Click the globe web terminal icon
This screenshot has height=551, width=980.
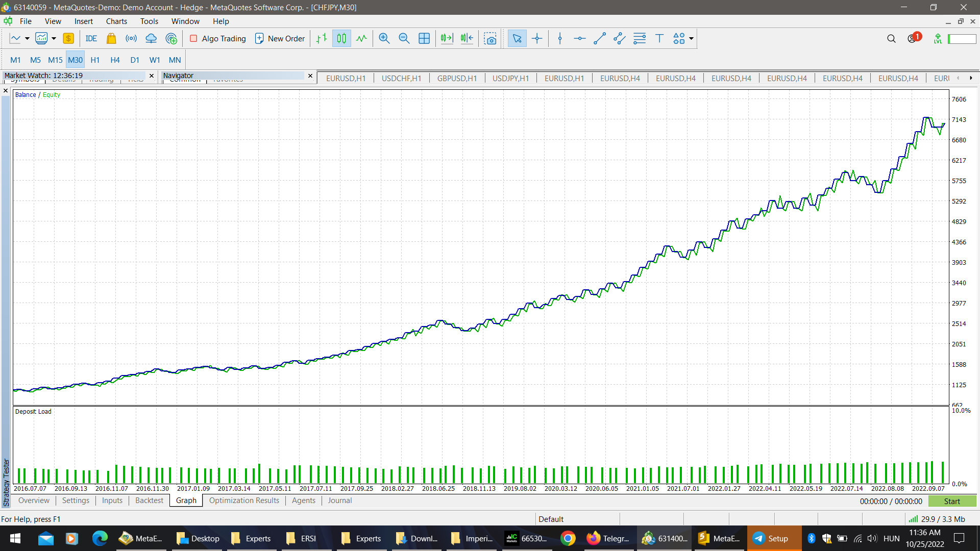click(171, 38)
